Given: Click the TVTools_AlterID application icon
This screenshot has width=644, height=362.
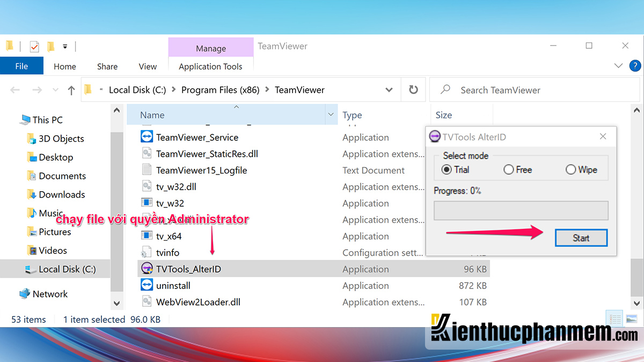Looking at the screenshot, I should click(x=147, y=269).
